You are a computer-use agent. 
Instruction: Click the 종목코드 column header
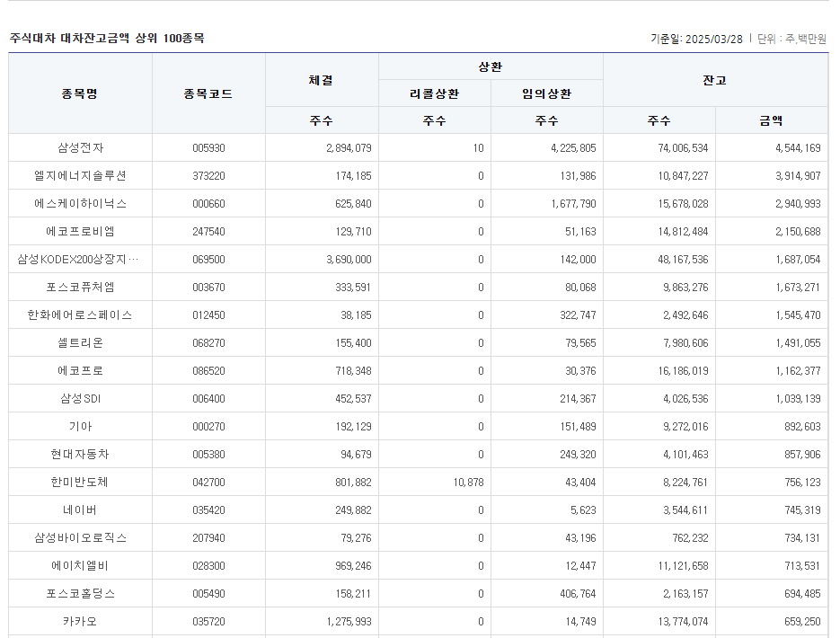(x=208, y=93)
